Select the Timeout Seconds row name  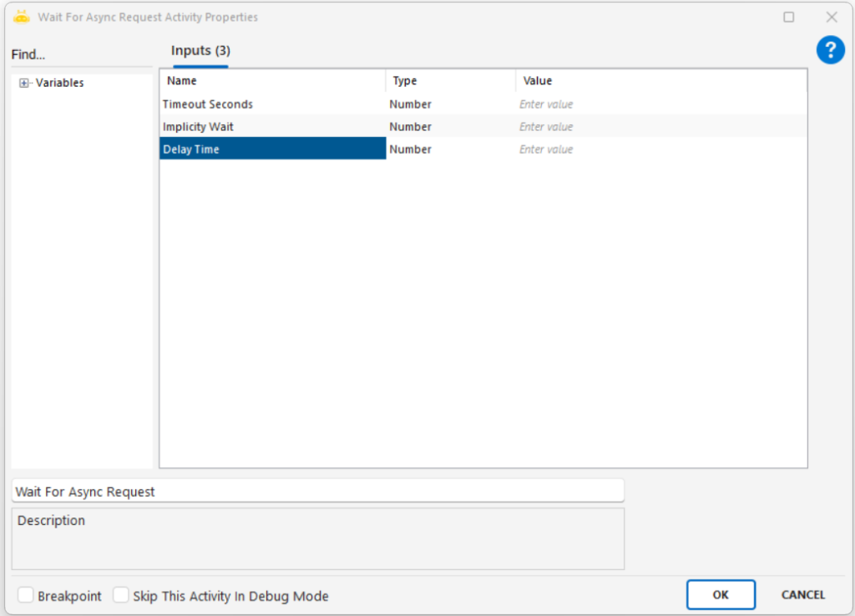(x=208, y=104)
